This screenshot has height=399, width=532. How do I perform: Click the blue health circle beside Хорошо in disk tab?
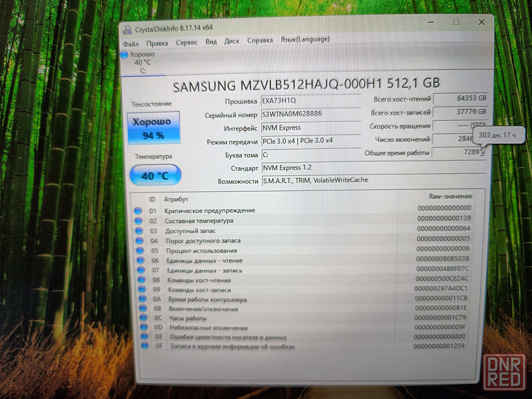click(x=125, y=55)
